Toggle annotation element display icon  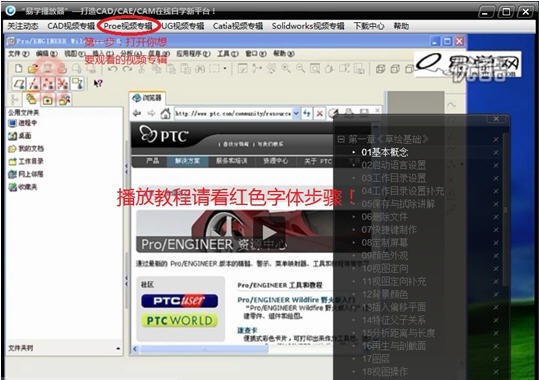(x=77, y=84)
